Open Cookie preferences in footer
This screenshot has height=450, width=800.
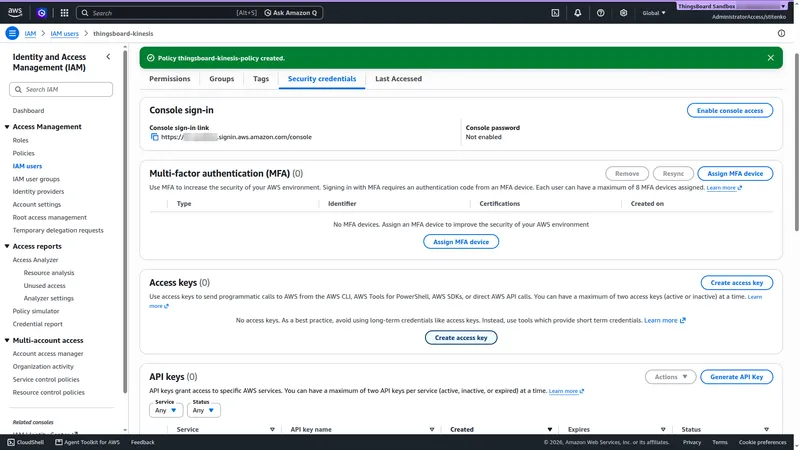762,442
